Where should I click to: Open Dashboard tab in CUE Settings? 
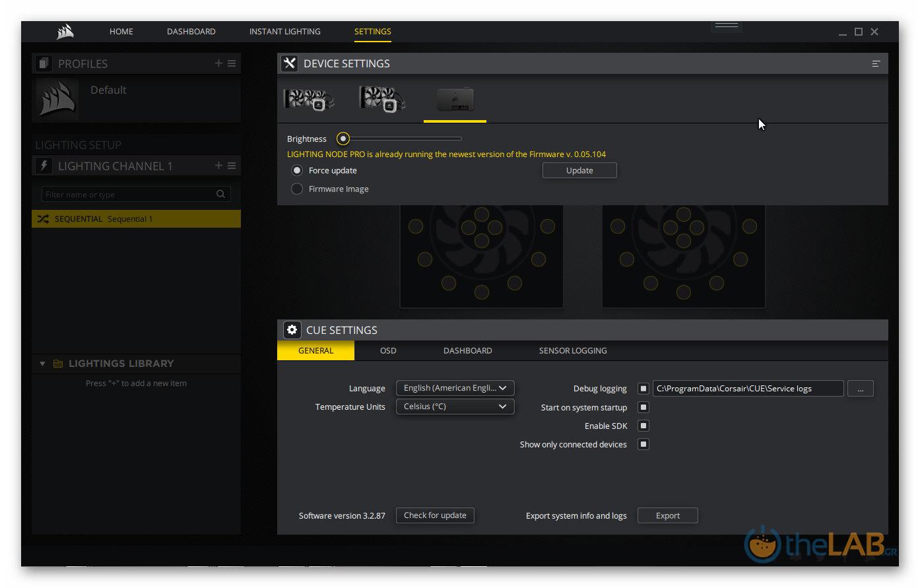(x=468, y=350)
